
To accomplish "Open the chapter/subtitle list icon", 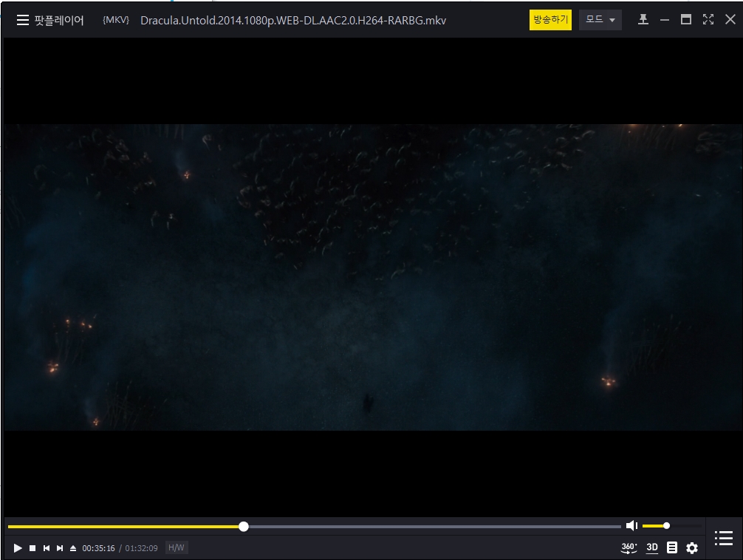I will [x=672, y=547].
